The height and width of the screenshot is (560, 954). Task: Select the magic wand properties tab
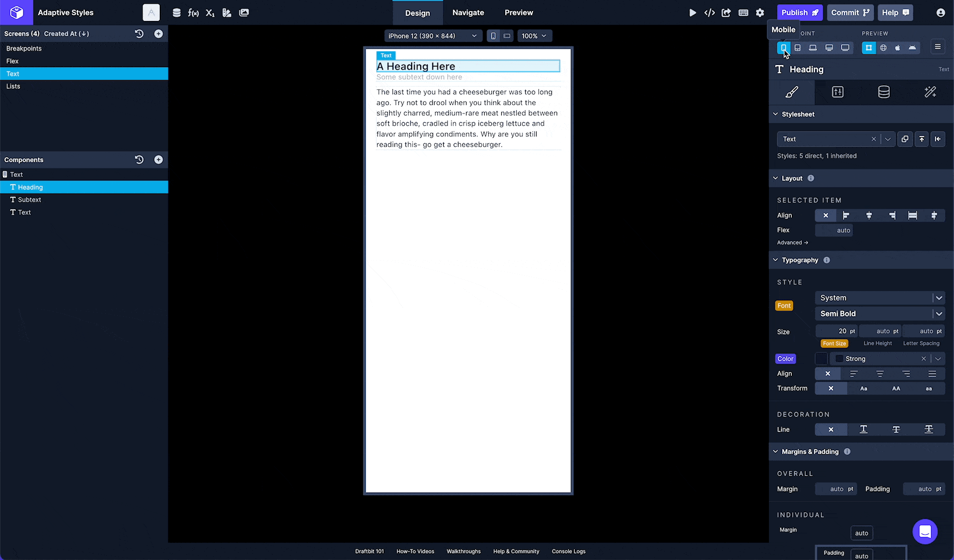click(930, 92)
